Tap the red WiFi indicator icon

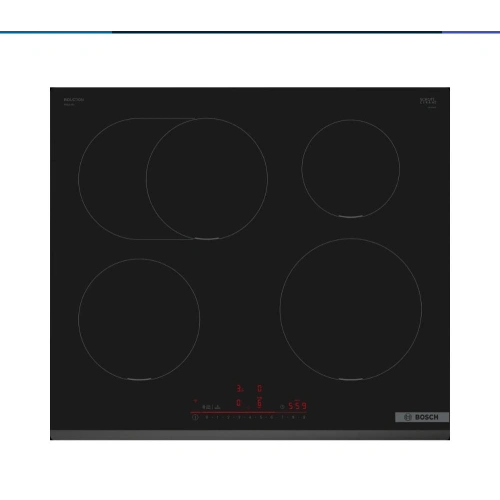196,401
